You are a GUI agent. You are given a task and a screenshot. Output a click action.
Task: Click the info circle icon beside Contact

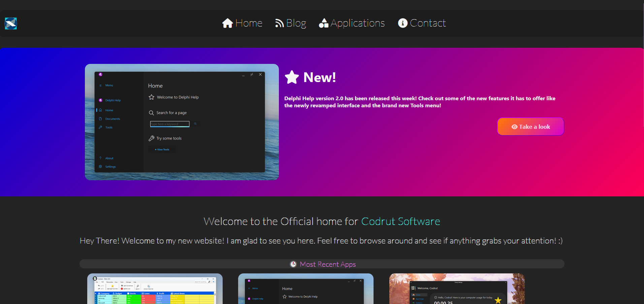[x=402, y=23]
